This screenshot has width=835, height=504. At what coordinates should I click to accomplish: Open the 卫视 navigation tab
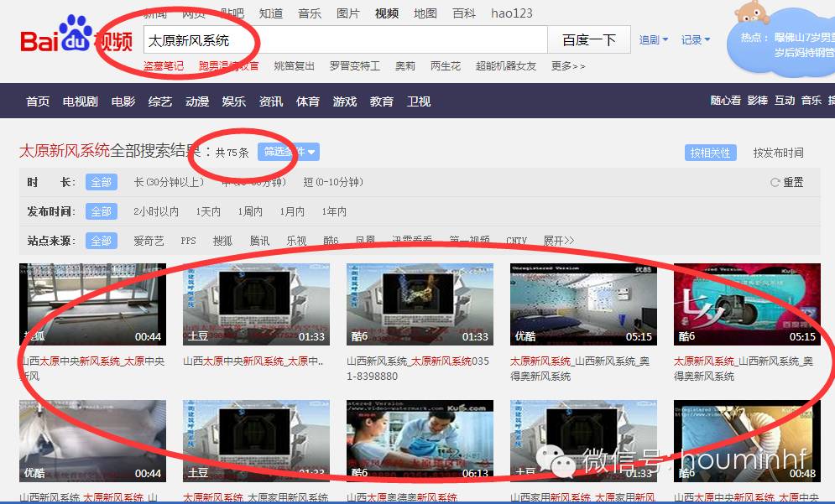coord(419,101)
